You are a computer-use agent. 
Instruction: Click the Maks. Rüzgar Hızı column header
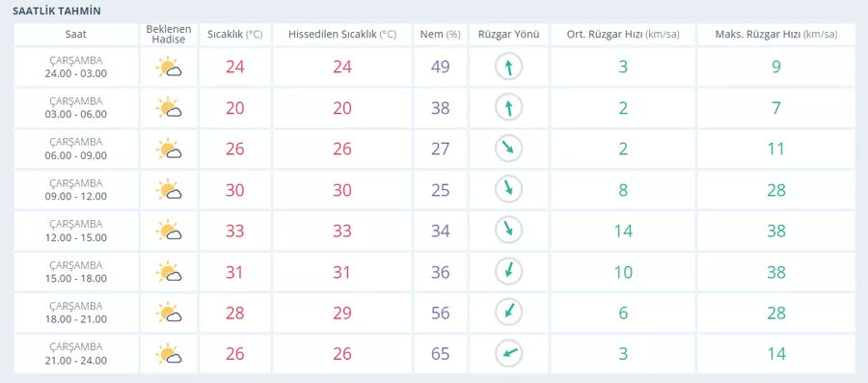click(x=776, y=35)
